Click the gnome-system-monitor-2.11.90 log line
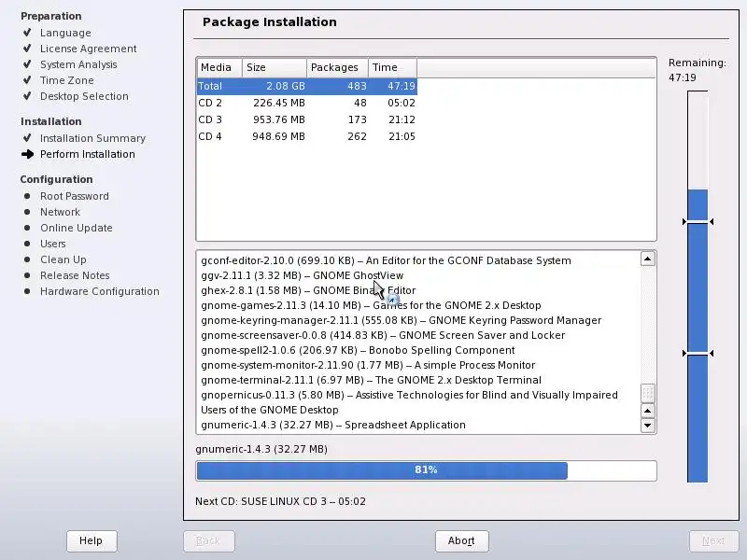The width and height of the screenshot is (747, 560). 368,365
